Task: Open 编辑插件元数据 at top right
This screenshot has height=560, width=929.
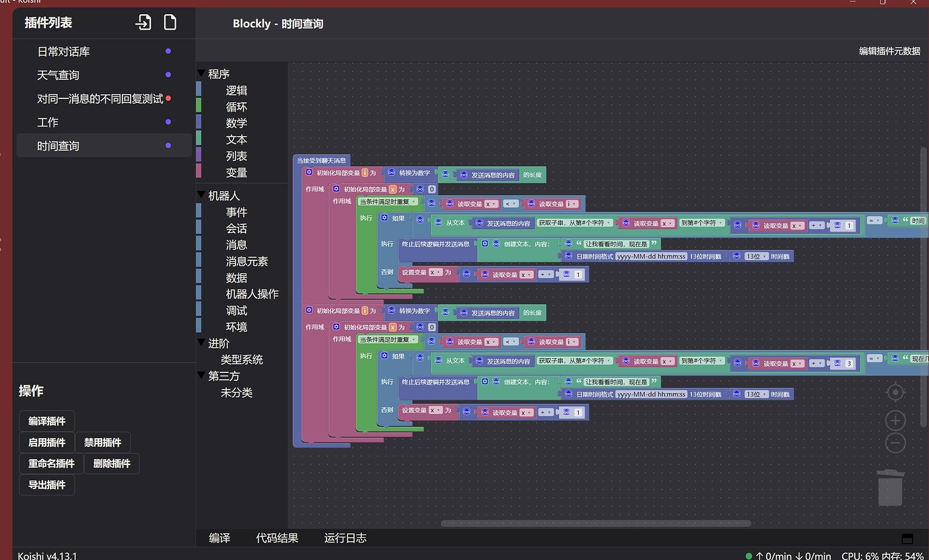Action: [x=889, y=50]
